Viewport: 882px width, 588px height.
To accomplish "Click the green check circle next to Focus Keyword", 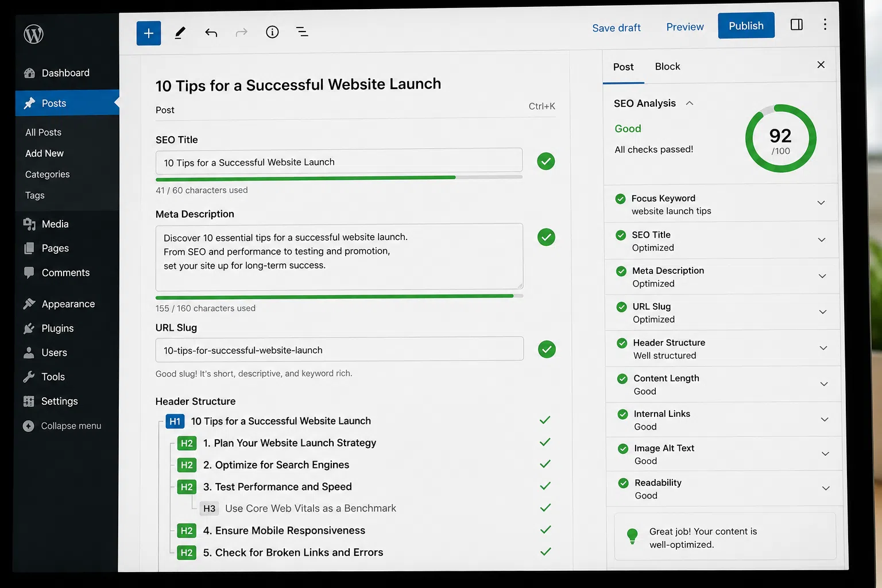I will [x=620, y=199].
